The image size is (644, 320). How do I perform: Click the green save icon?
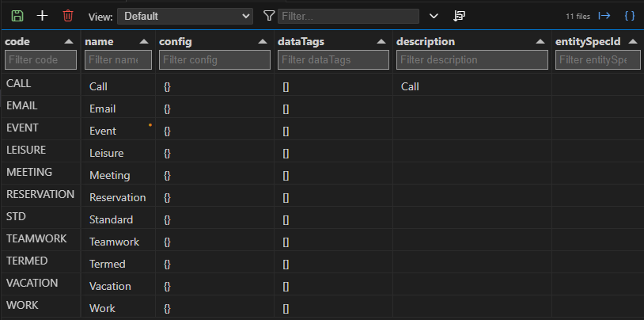pos(17,16)
